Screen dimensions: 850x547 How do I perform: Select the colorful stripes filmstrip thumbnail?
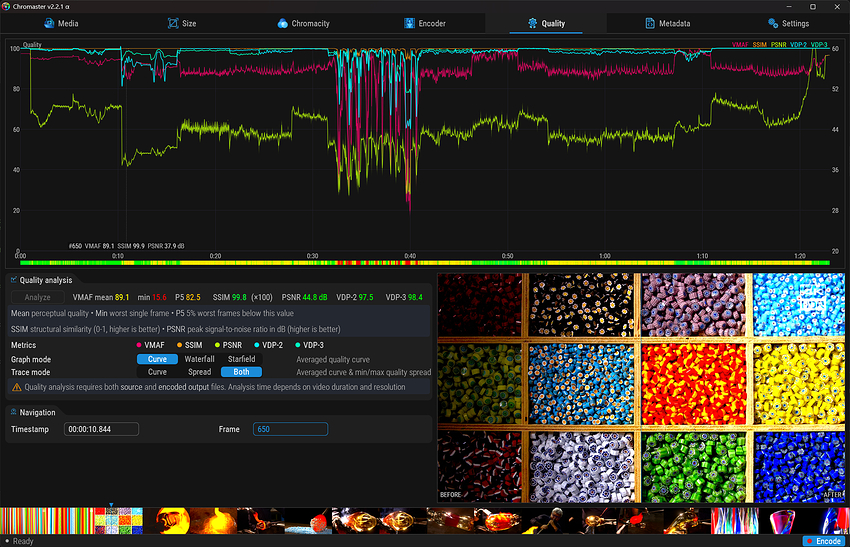coord(48,521)
